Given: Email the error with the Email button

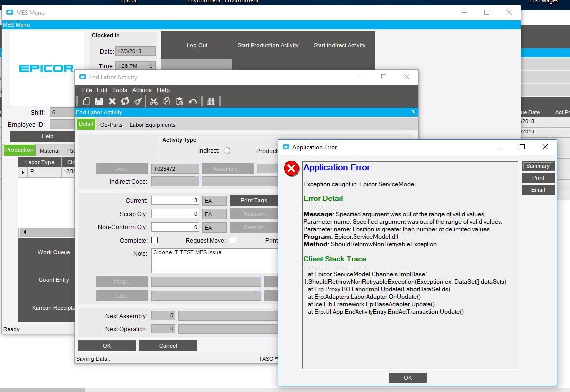Looking at the screenshot, I should (538, 189).
